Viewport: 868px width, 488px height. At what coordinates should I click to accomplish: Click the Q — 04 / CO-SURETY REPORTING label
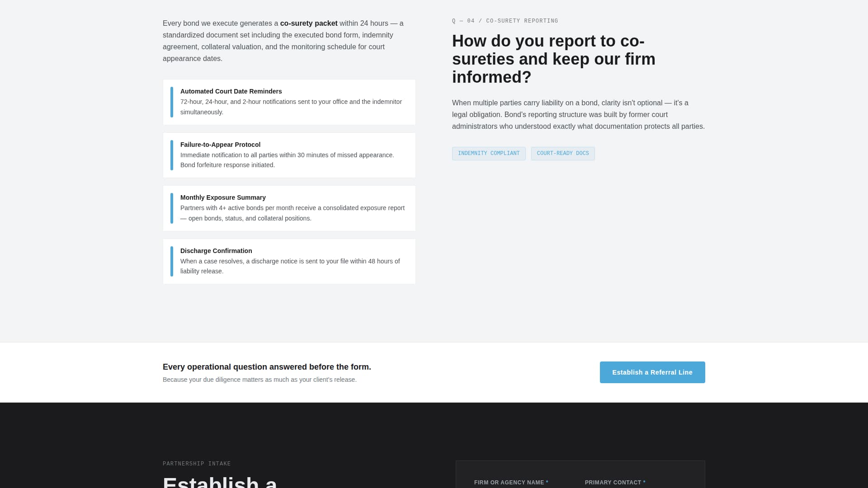pyautogui.click(x=505, y=21)
